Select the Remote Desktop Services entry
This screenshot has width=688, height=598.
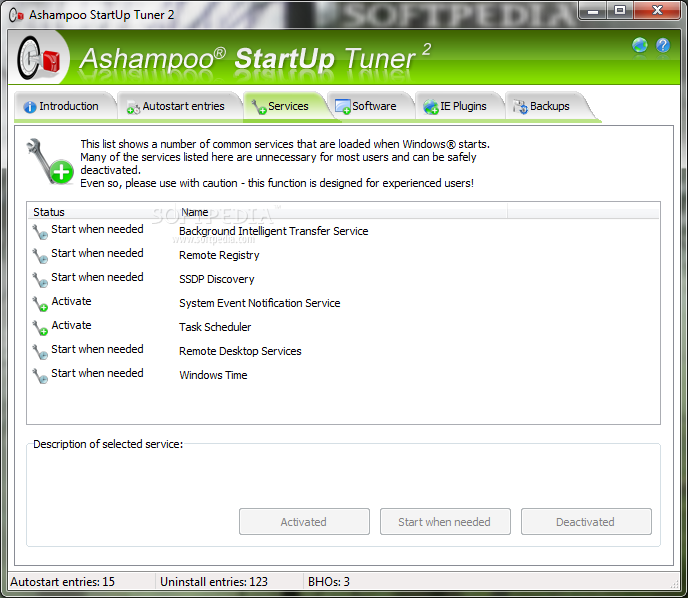click(240, 351)
